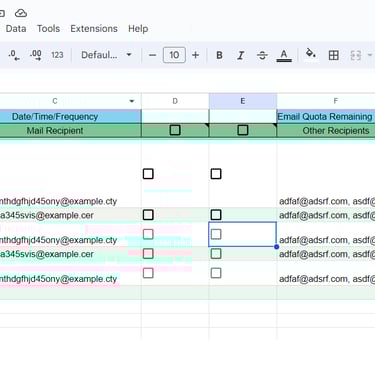The height and width of the screenshot is (366, 375).
Task: Select 'adfaf@adsrf.com' cell in second a345svis row
Action: pos(326,254)
